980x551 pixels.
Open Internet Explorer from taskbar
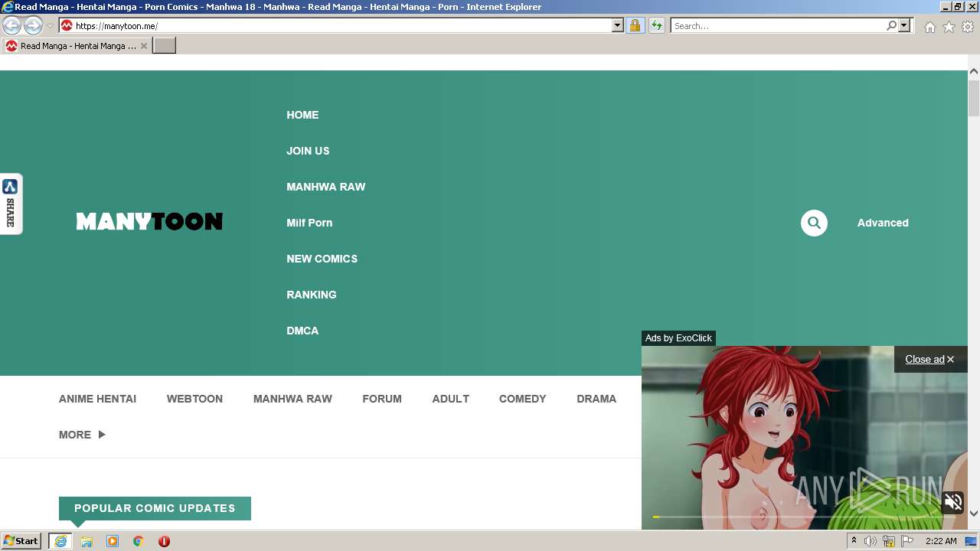coord(60,541)
